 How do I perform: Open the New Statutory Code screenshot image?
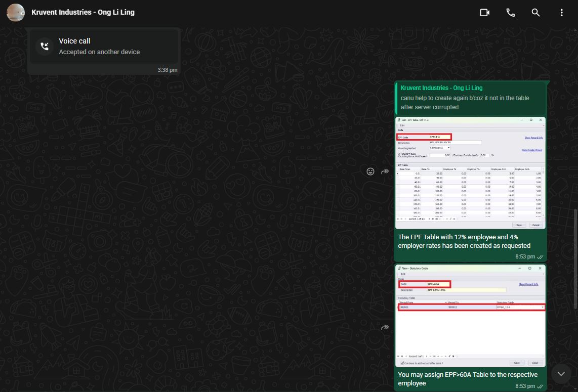[x=470, y=316]
